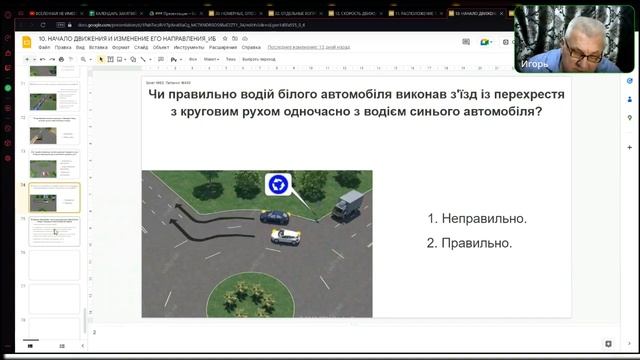Image resolution: width=640 pixels, height=360 pixels.
Task: Open the Google Slides home logo
Action: tap(27, 42)
